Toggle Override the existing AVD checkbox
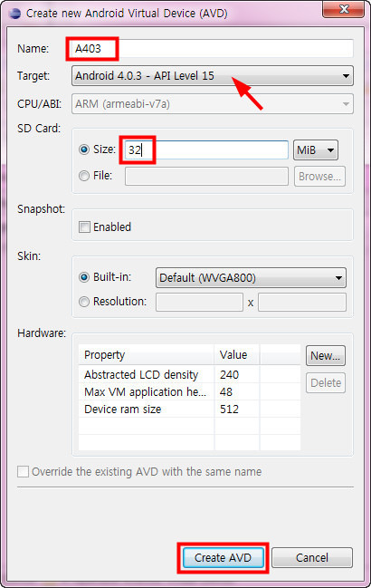Screen dimensions: 371x588 (x=23, y=472)
